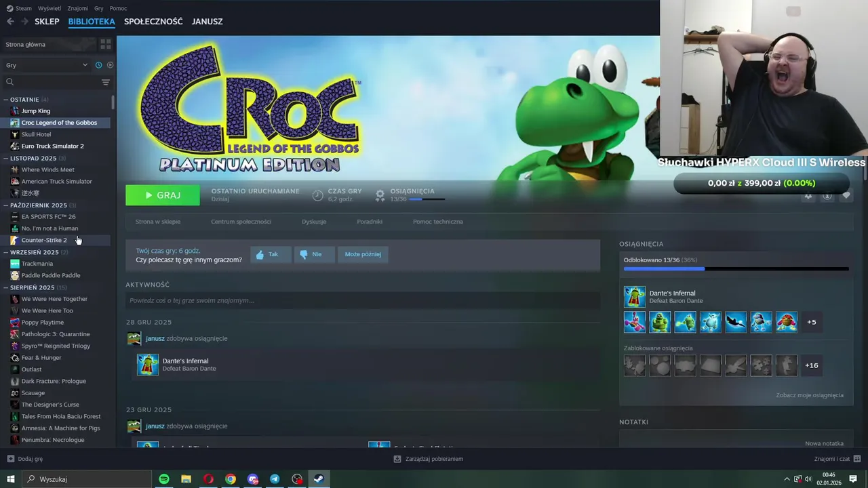Open the Gry library filter dropdown
Screen dimensions: 868x488
click(x=46, y=65)
